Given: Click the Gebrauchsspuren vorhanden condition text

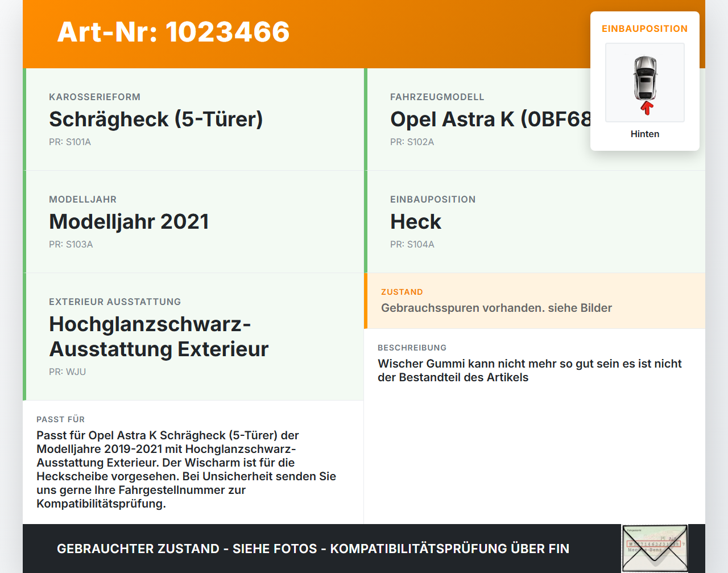Looking at the screenshot, I should pyautogui.click(x=497, y=308).
